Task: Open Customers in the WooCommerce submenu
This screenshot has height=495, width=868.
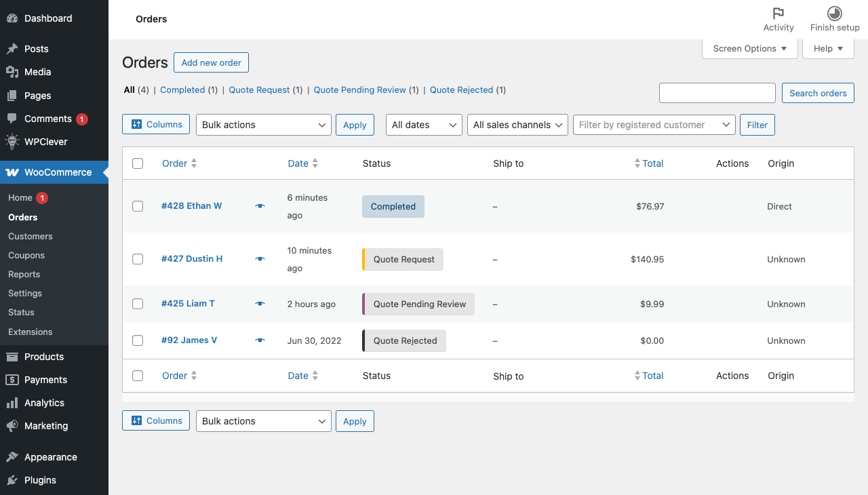Action: [x=31, y=236]
